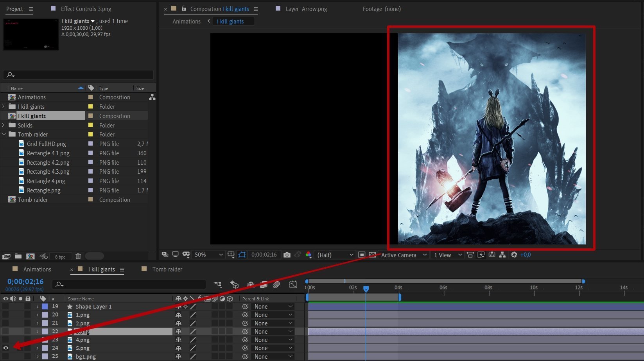Toggle visibility eye of 5.png layer

[x=5, y=348]
